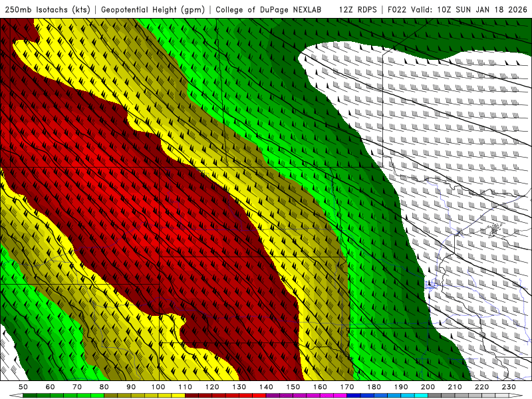The height and width of the screenshot is (399, 532).
Task: Select the bright red swatch ending at 140
Action: pos(259,396)
